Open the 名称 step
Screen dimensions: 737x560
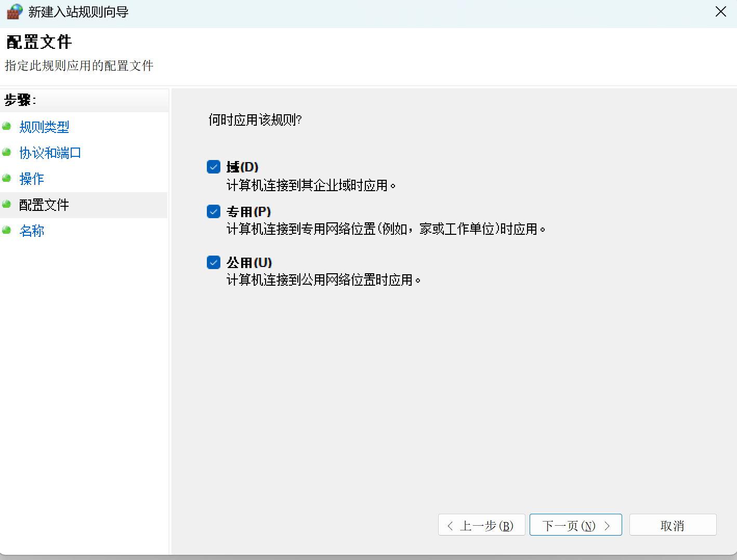(x=32, y=231)
